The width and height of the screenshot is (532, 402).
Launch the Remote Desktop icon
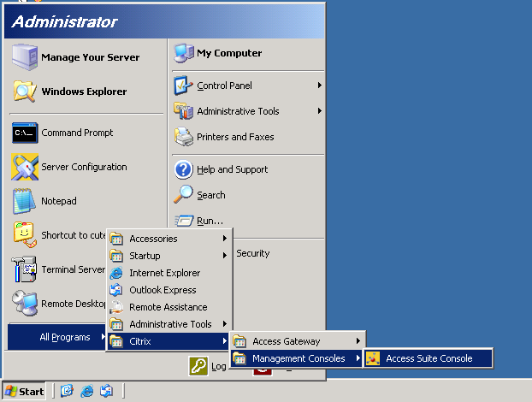25,303
